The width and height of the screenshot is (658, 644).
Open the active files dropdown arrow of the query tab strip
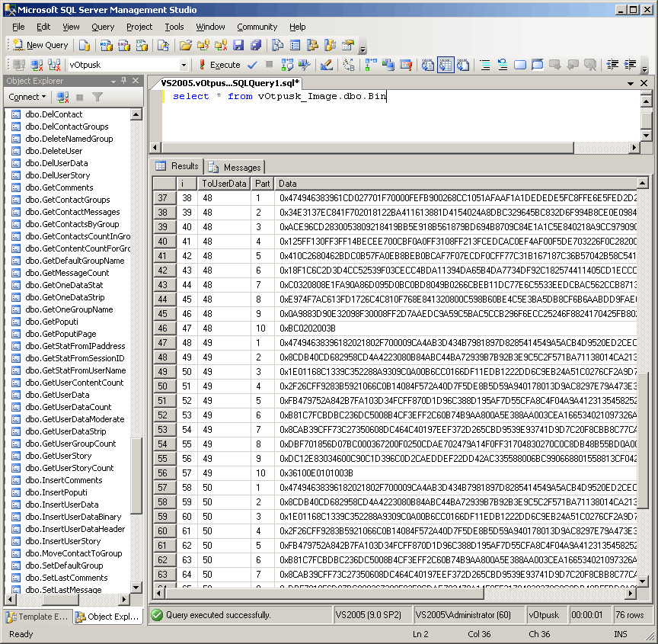point(631,83)
